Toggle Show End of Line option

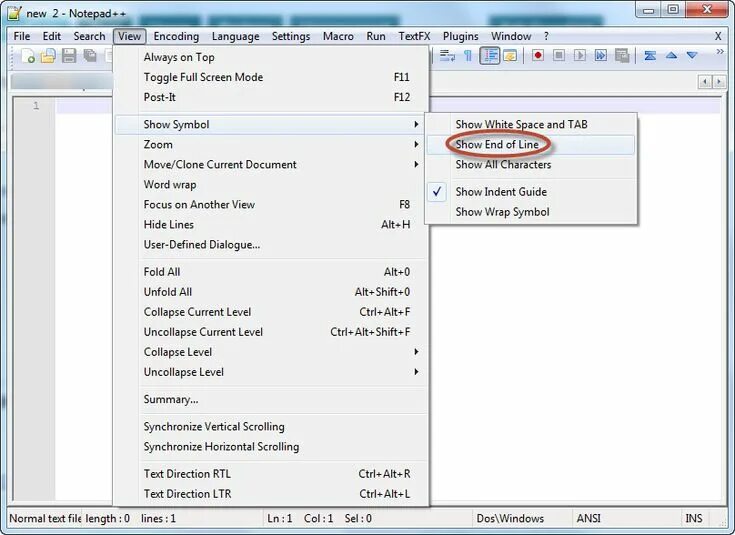531,145
